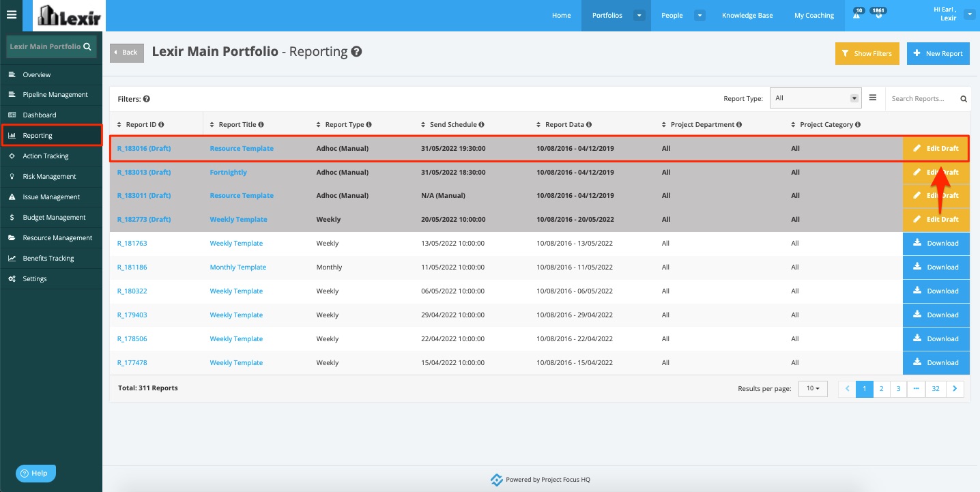
Task: Click info icon next to Report Title
Action: (x=261, y=125)
